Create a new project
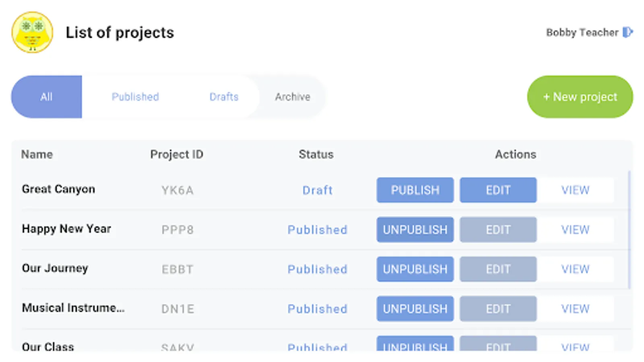This screenshot has height=362, width=644. [580, 97]
